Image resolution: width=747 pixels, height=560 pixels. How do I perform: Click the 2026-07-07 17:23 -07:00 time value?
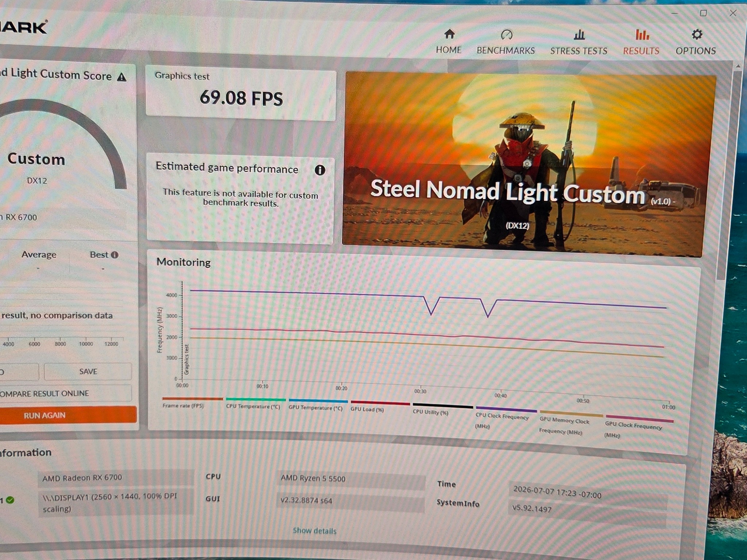coord(557,492)
